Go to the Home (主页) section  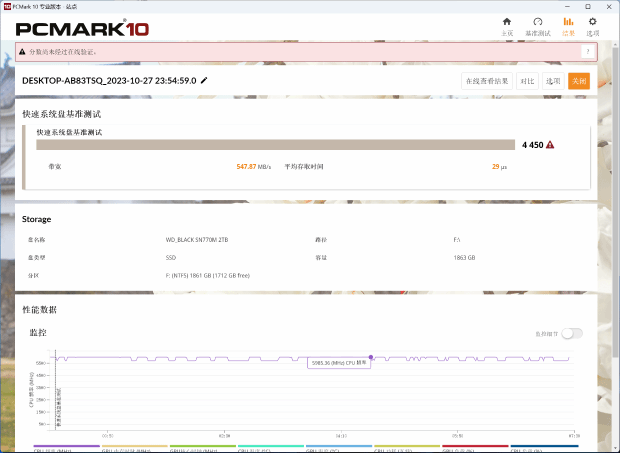(507, 27)
